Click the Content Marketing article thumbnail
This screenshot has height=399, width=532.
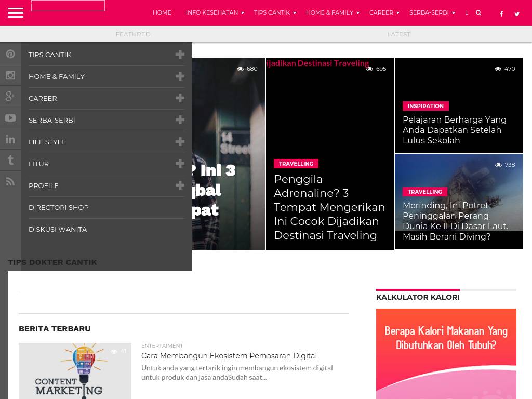[x=75, y=371]
